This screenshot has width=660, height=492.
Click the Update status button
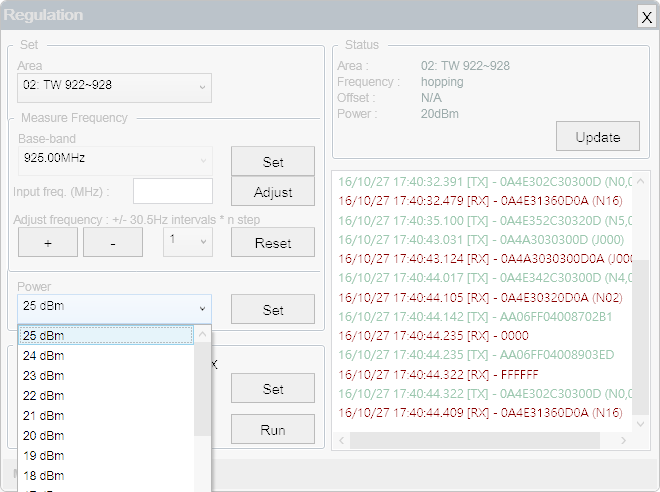[598, 136]
